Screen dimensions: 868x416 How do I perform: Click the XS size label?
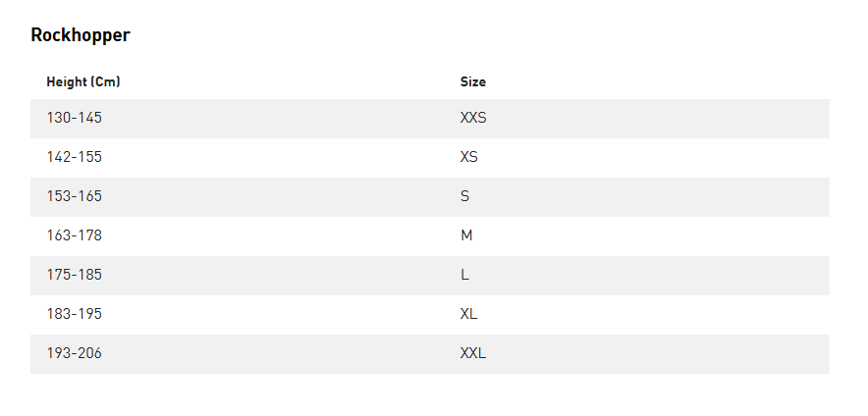click(469, 157)
